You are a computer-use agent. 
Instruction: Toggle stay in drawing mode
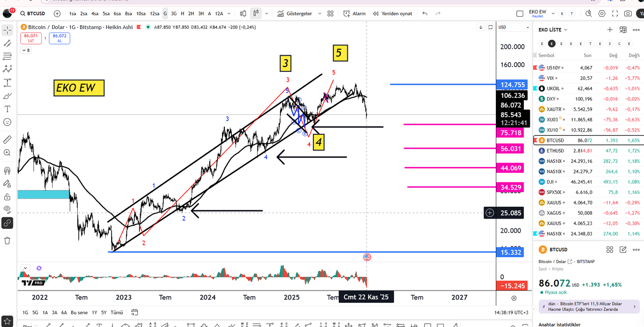coord(8,184)
